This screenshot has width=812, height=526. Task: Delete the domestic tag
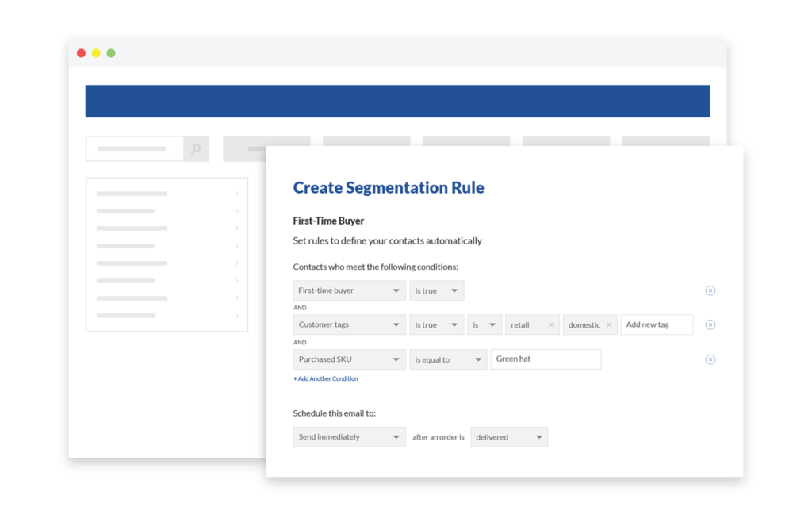click(609, 325)
